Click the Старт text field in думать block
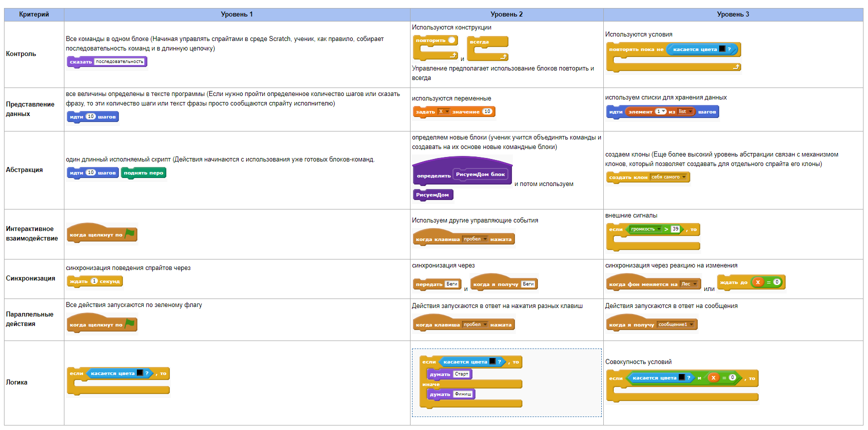868x430 pixels. point(461,374)
